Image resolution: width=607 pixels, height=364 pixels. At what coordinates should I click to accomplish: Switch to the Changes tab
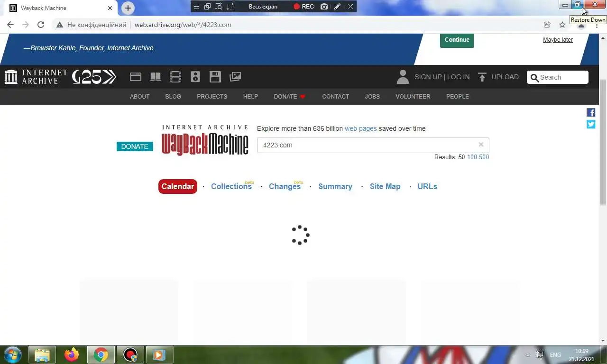pos(285,186)
